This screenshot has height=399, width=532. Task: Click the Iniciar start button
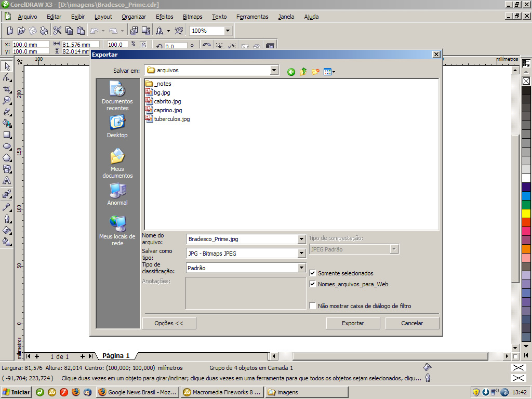[17, 392]
